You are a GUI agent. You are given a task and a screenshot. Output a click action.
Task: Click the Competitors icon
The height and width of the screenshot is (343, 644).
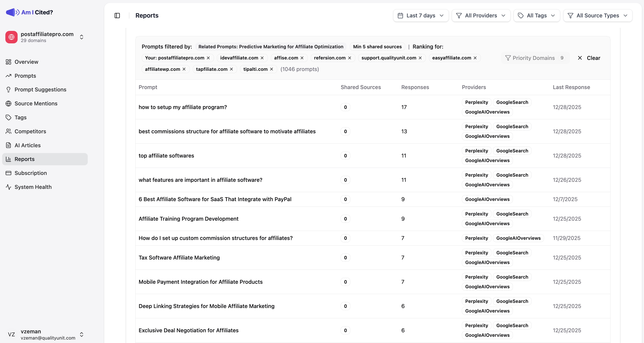point(8,131)
